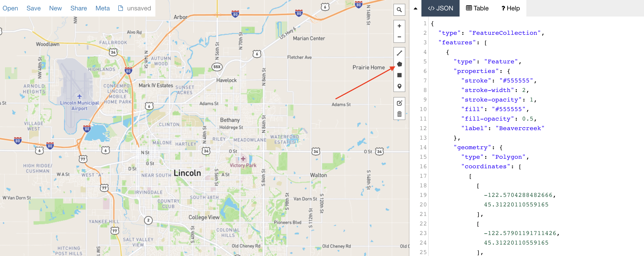644x256 pixels.
Task: Activate the delete layers trash tool
Action: coord(399,114)
